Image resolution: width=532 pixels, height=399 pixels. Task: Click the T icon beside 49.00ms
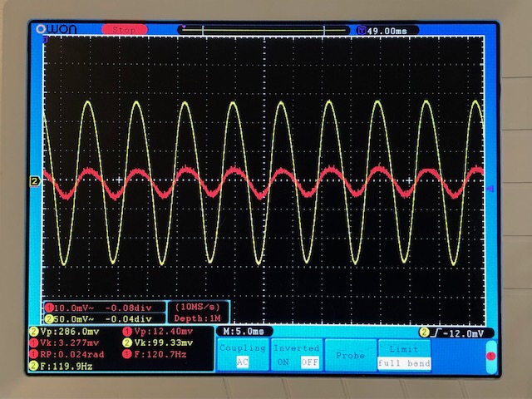point(362,31)
